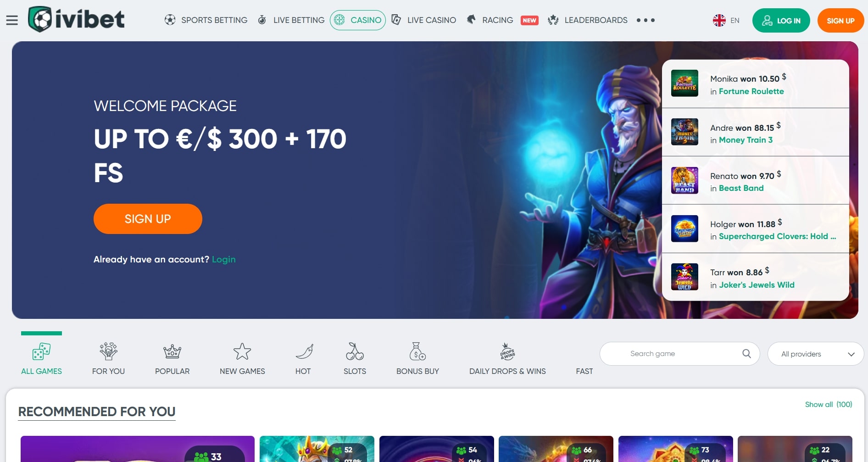The image size is (868, 462).
Task: Click the orange Sign Up banner button
Action: tap(148, 219)
